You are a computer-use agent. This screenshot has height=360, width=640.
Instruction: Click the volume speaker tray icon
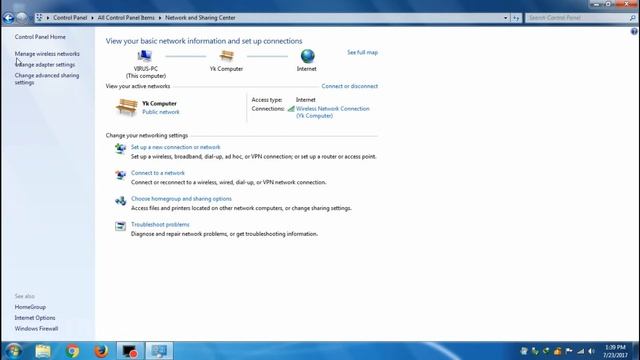[x=591, y=351]
